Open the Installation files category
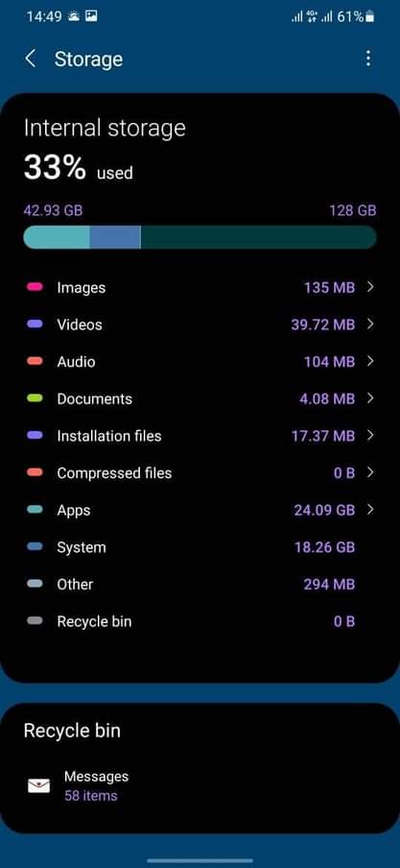This screenshot has height=868, width=400. coord(200,436)
